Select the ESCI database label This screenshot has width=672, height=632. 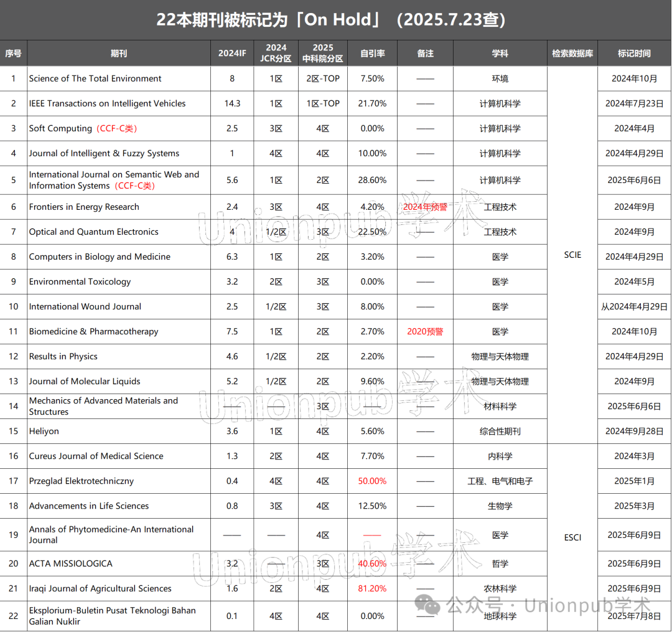click(x=572, y=537)
